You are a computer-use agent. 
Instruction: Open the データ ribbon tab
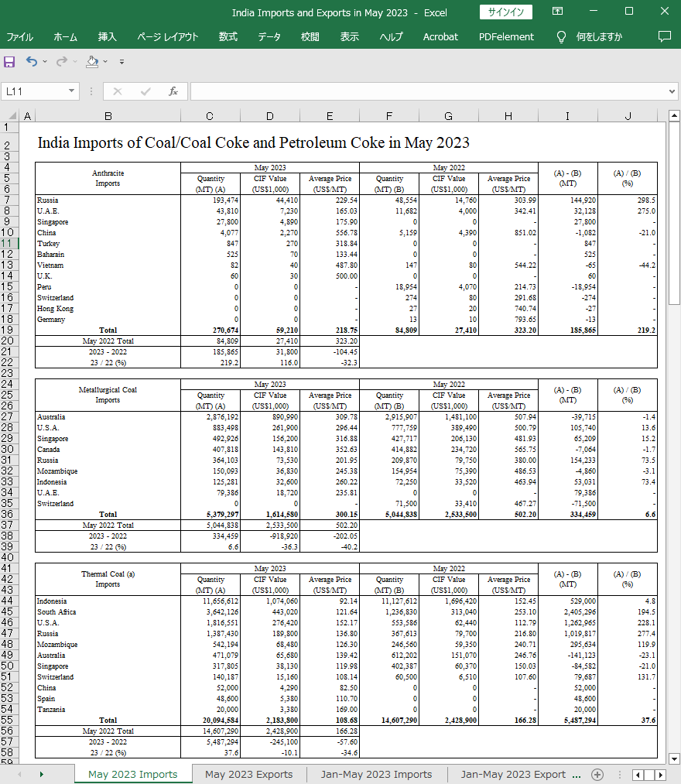point(269,37)
